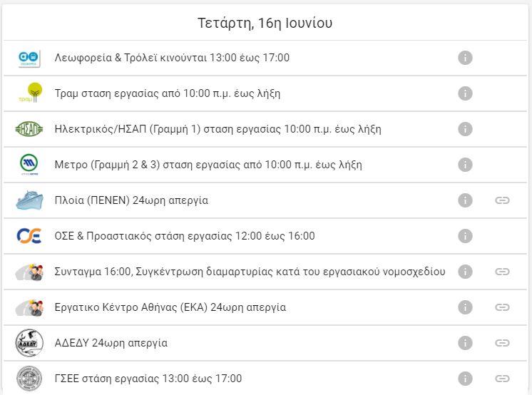The height and width of the screenshot is (395, 532).
Task: Show info for the Ηλεκτρικός/ΗΣΑΠ Γραμμή 1 row
Action: click(465, 129)
